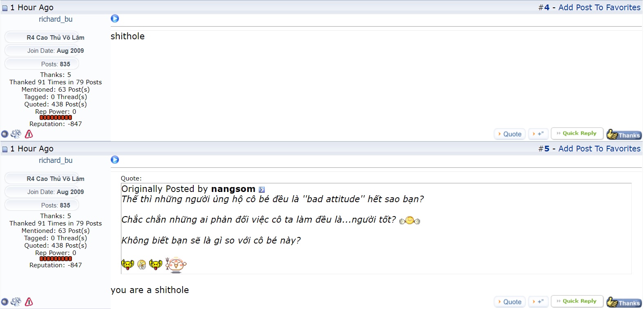Toggle multi-quote (+") for post #4
Viewport: 644px width, 309px height.
click(538, 134)
